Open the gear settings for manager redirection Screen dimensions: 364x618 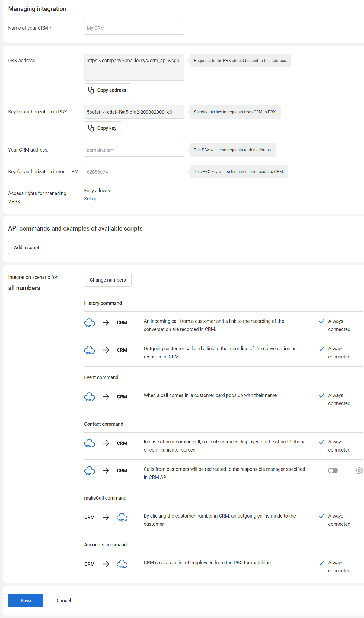tap(359, 471)
